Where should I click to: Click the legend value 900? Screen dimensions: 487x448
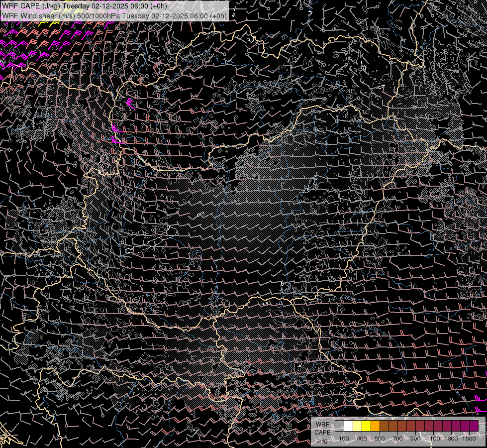(x=415, y=439)
